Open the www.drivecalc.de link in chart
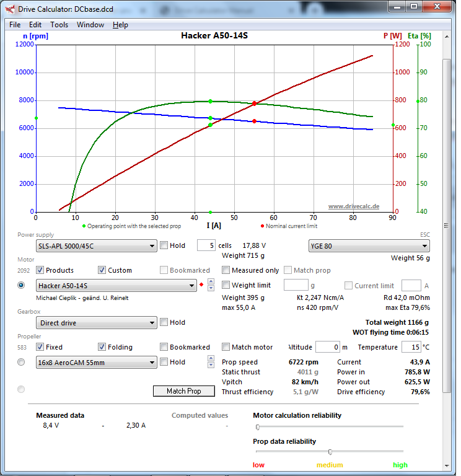 coord(353,206)
